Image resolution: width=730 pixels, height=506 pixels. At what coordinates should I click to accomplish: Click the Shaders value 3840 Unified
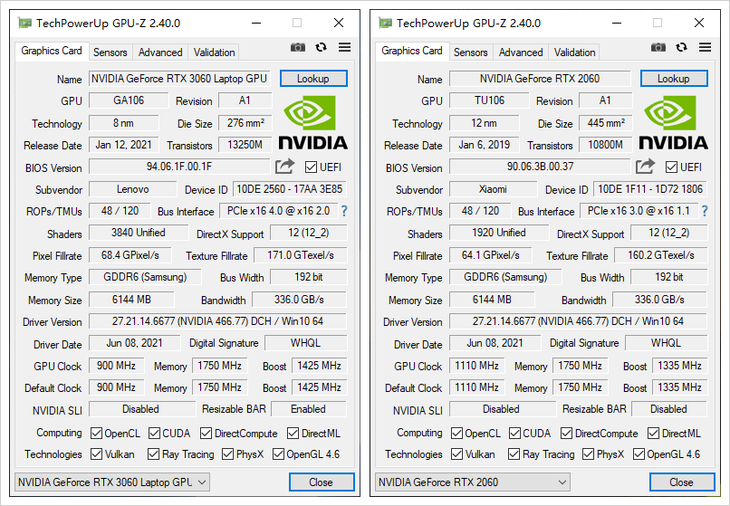tap(138, 233)
